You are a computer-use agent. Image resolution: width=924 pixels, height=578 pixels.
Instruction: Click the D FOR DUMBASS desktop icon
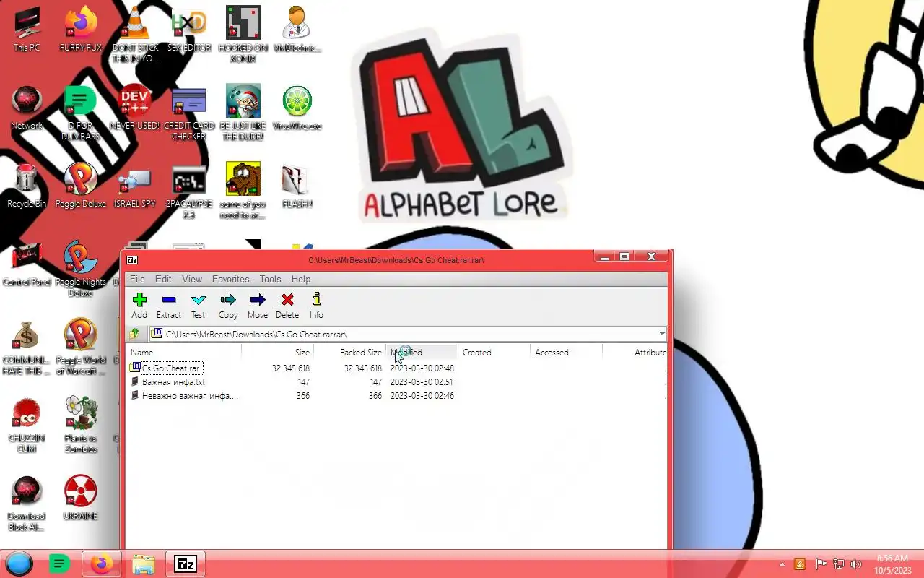(x=80, y=113)
